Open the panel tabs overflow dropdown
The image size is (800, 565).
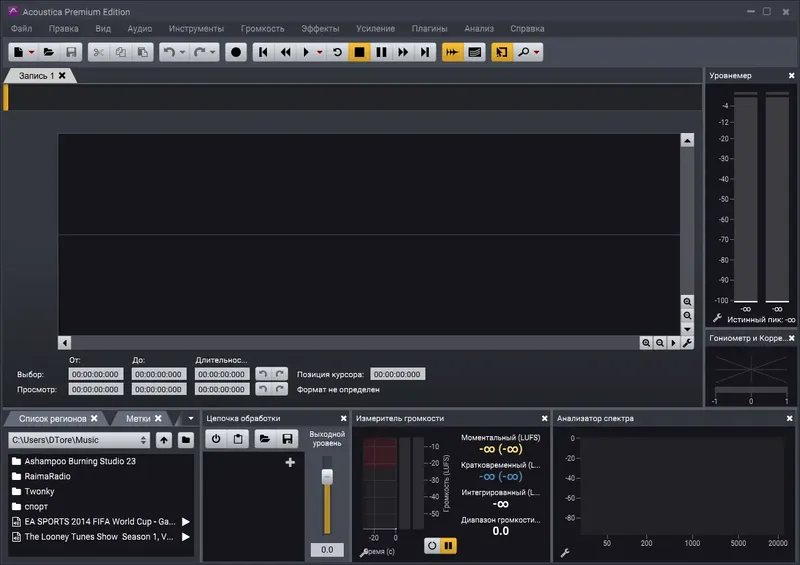point(191,419)
